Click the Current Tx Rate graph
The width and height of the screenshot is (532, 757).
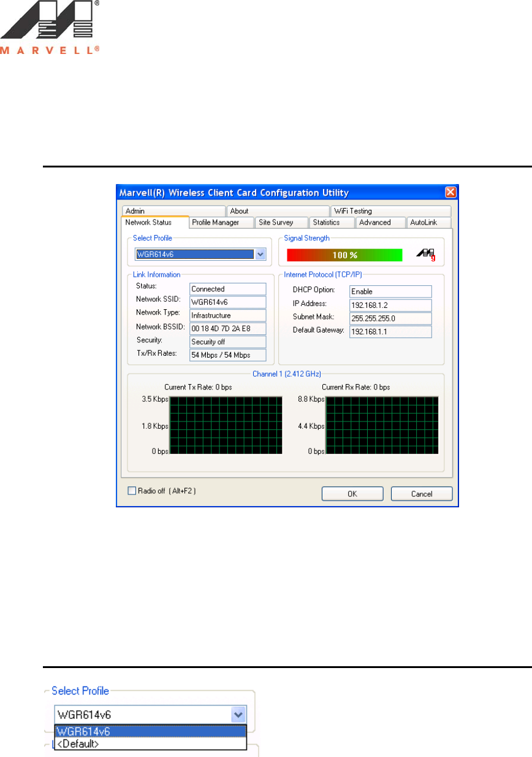pos(226,425)
